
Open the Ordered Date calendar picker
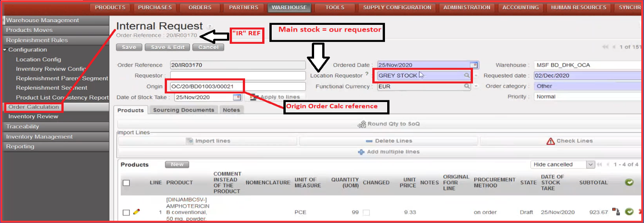(473, 65)
